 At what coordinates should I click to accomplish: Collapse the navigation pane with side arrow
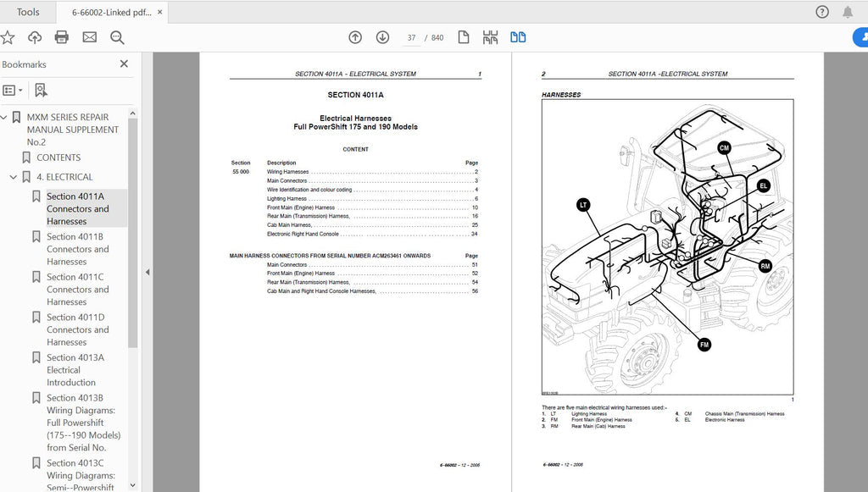pos(147,272)
